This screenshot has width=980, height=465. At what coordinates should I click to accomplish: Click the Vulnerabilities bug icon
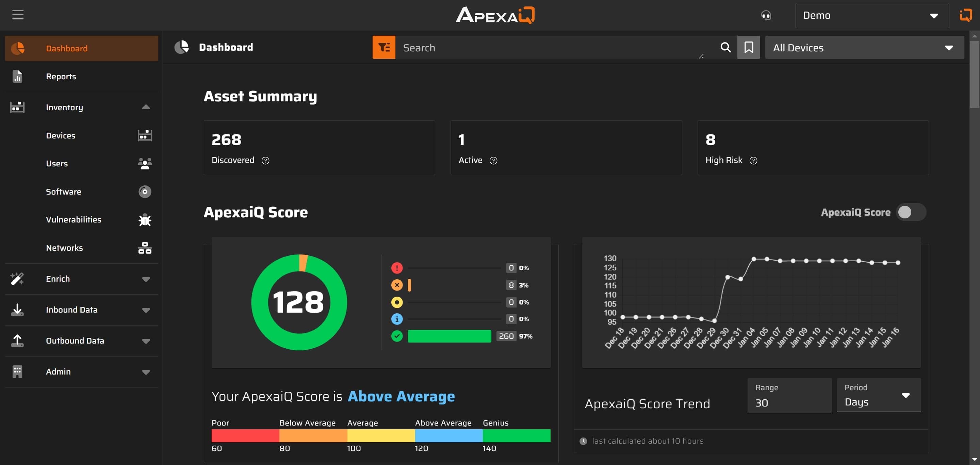pyautogui.click(x=145, y=220)
